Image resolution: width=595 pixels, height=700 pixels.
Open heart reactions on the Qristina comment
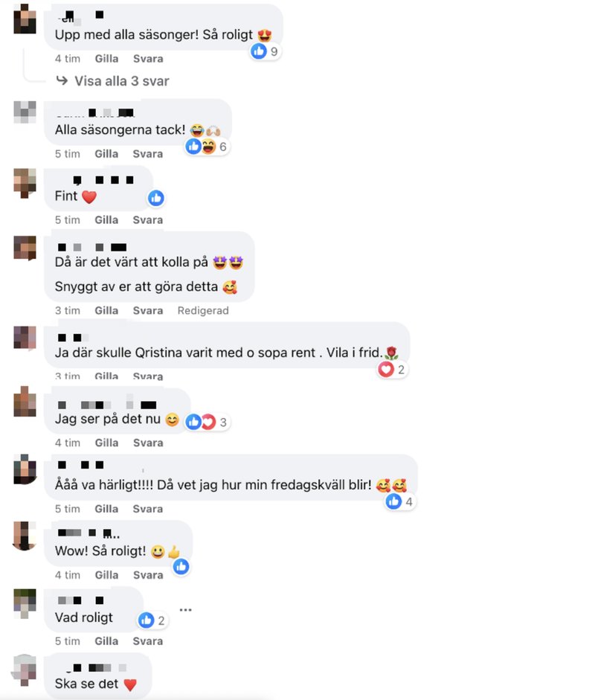[x=392, y=369]
